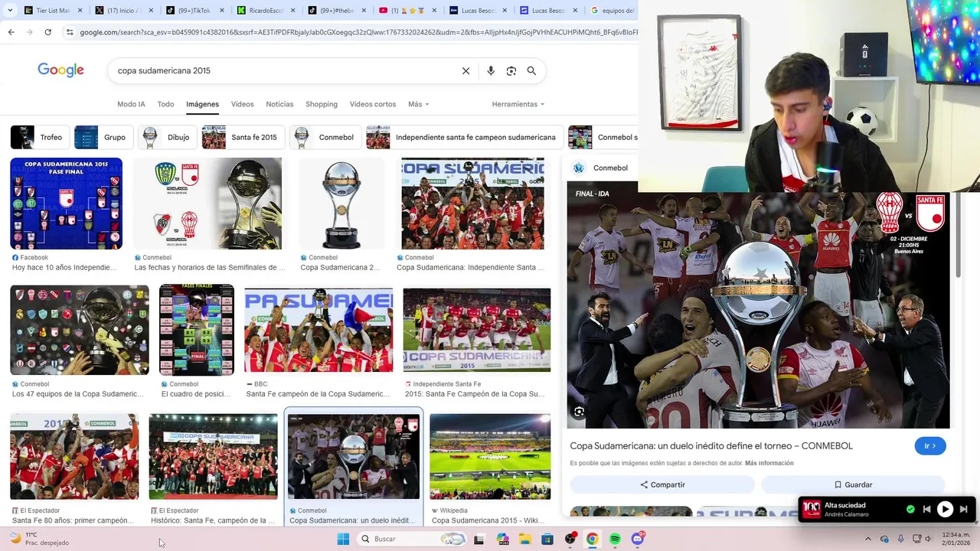Close the Tier List Maker tab
Screen dimensions: 980x551
click(x=80, y=11)
